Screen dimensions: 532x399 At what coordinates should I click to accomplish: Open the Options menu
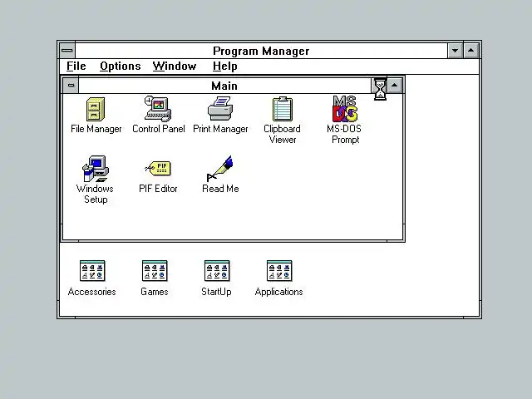(120, 66)
